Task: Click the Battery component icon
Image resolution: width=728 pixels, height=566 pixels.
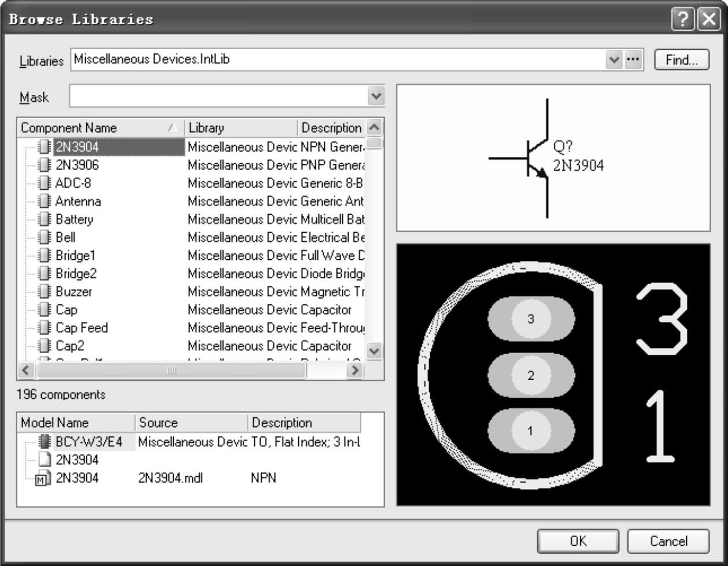Action: (44, 219)
